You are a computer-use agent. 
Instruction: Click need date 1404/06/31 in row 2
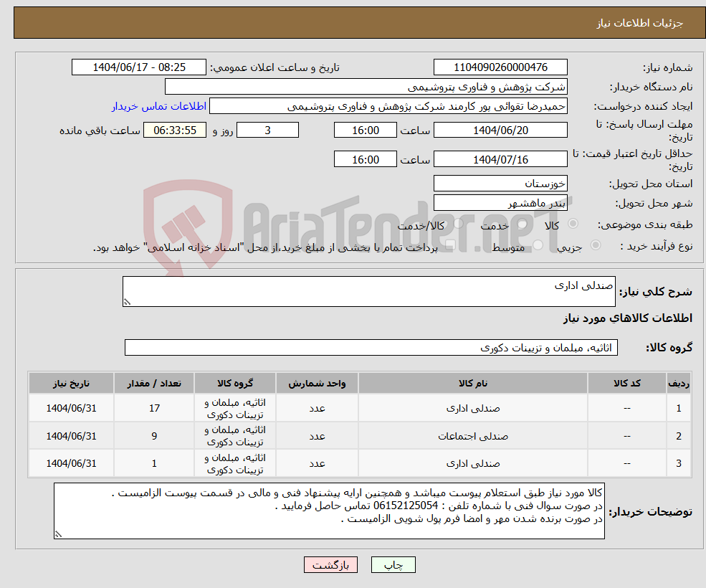tap(71, 436)
